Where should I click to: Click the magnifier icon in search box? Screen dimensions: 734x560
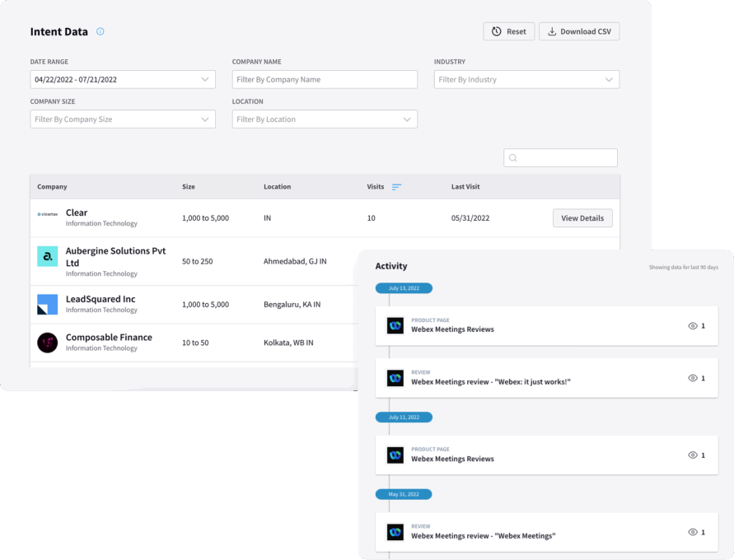pyautogui.click(x=513, y=157)
